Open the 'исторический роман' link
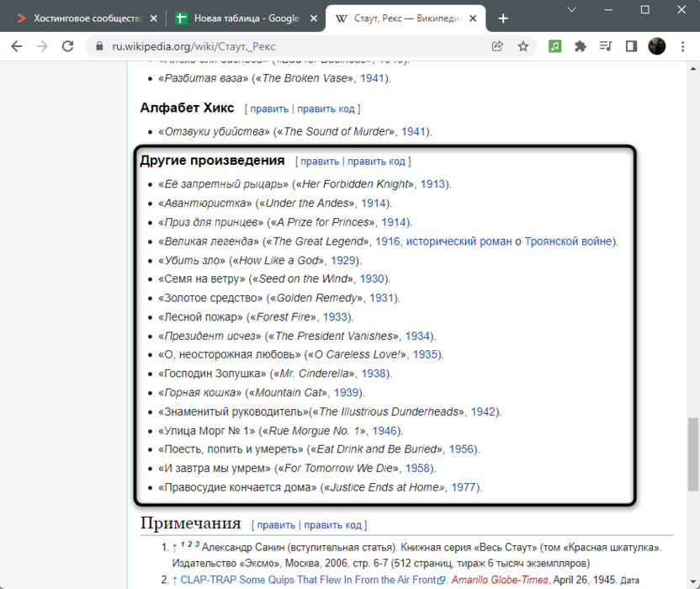Viewport: 700px width, 589px height. pos(458,241)
